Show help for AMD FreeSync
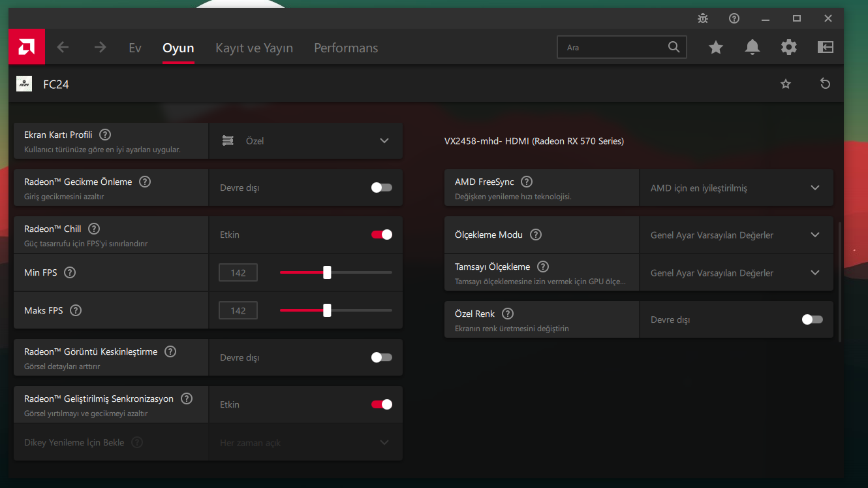Image resolution: width=868 pixels, height=488 pixels. [527, 182]
